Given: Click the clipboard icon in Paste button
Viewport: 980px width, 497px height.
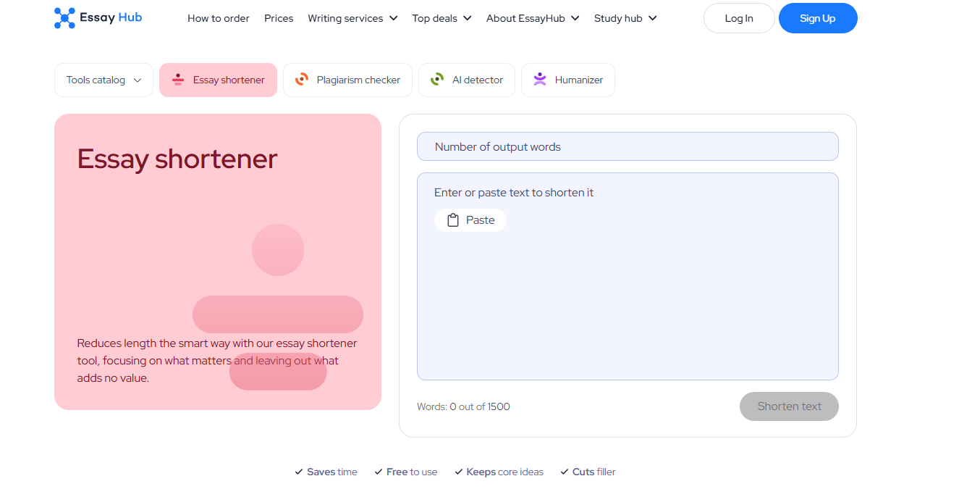Looking at the screenshot, I should 453,220.
